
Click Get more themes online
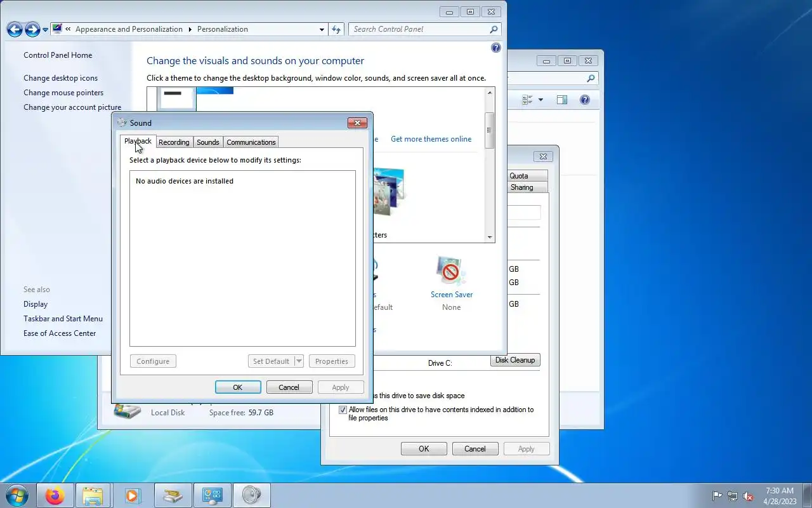(431, 139)
